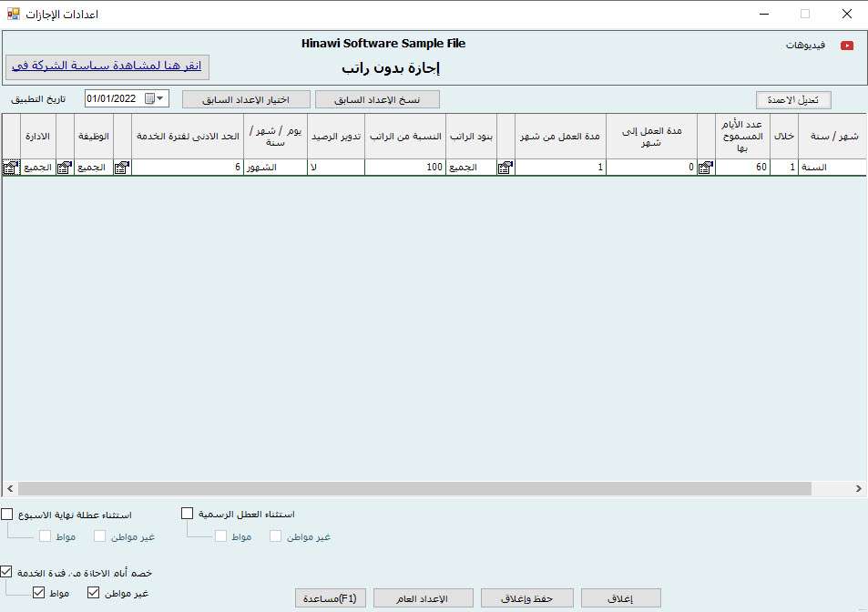Viewport: 868px width, 612px height.
Task: Enable the استثناء عطلة نهاية الاسبوع checkbox
Action: (x=6, y=515)
